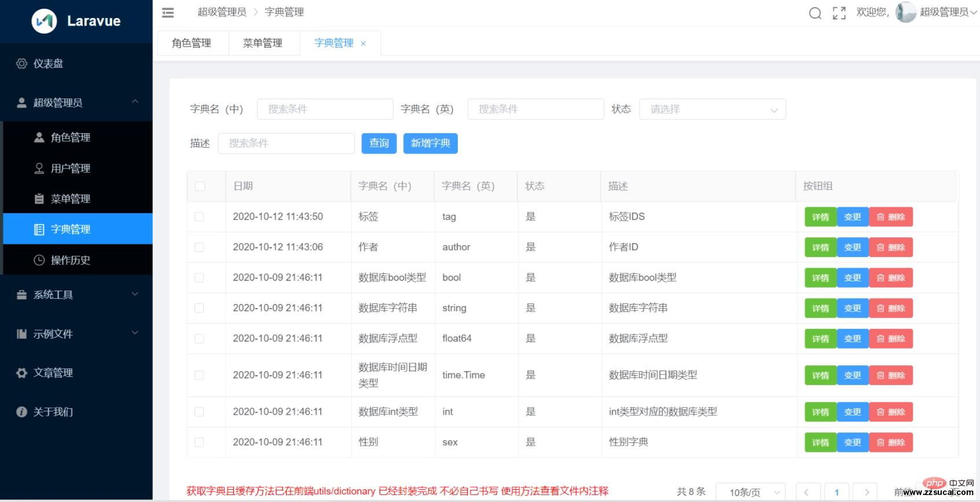Image resolution: width=980 pixels, height=502 pixels.
Task: Select all rows with the header checkbox
Action: (x=200, y=186)
